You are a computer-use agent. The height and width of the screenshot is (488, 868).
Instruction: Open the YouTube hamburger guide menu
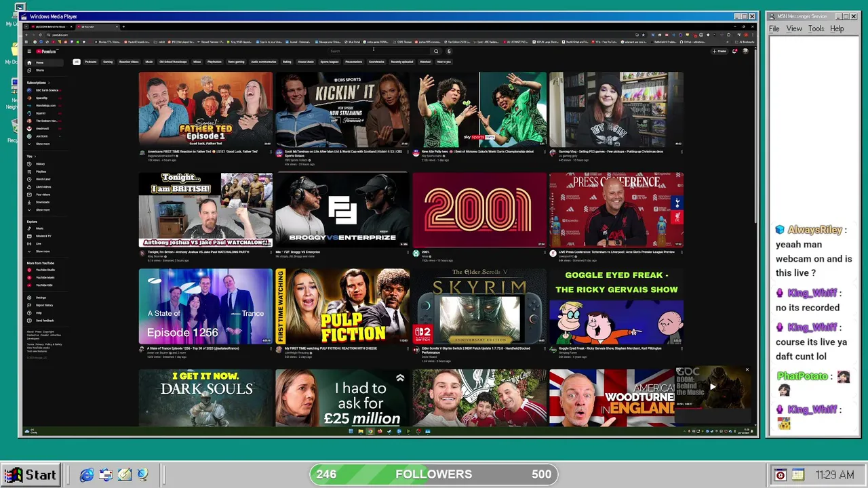point(29,52)
